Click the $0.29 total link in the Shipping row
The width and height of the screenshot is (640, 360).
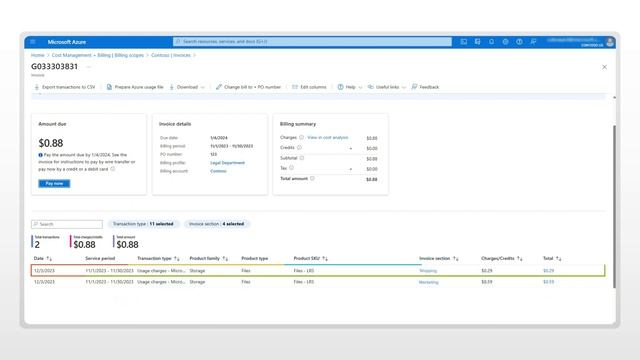549,271
